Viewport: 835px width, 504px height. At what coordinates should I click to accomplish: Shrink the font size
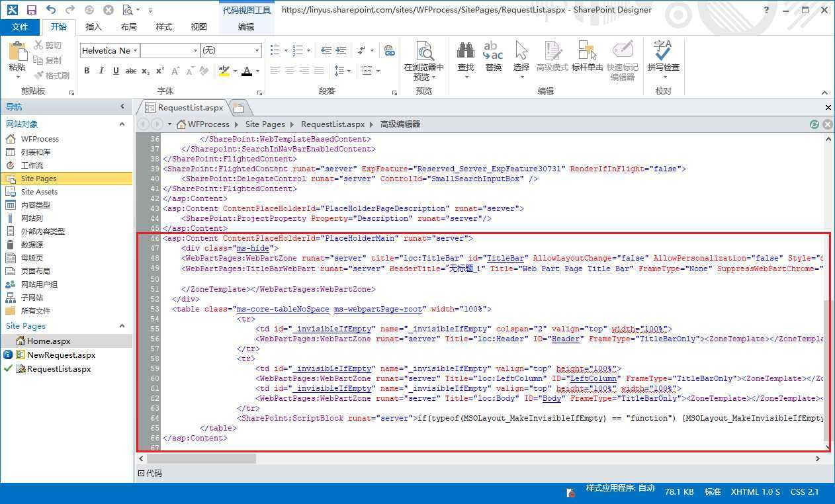click(189, 71)
